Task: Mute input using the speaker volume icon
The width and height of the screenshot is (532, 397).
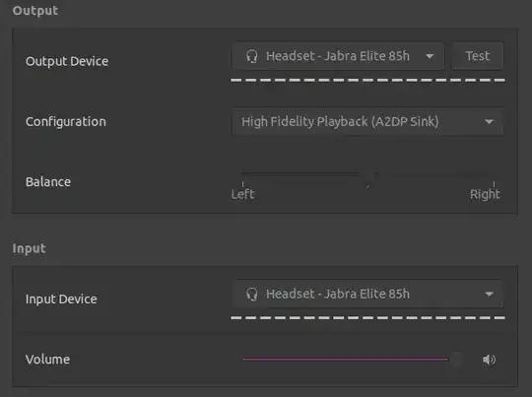Action: tap(489, 360)
